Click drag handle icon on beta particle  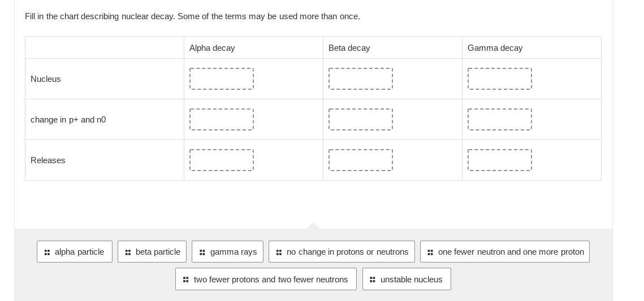(128, 252)
